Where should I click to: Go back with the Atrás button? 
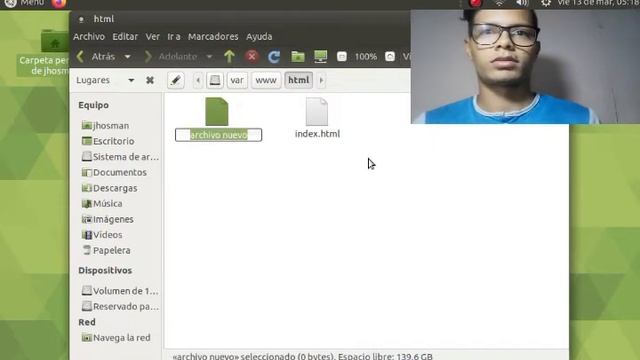97,56
